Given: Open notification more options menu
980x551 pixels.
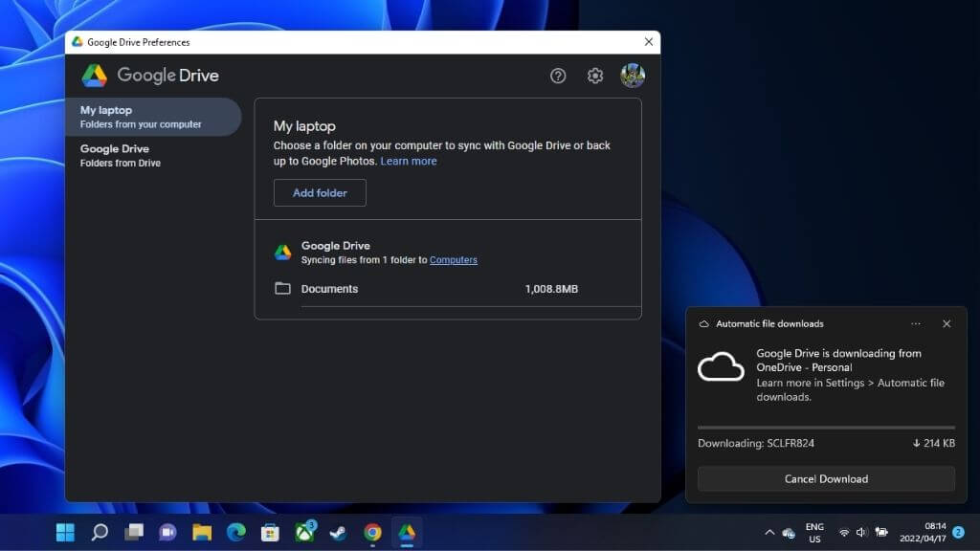Looking at the screenshot, I should pyautogui.click(x=916, y=324).
